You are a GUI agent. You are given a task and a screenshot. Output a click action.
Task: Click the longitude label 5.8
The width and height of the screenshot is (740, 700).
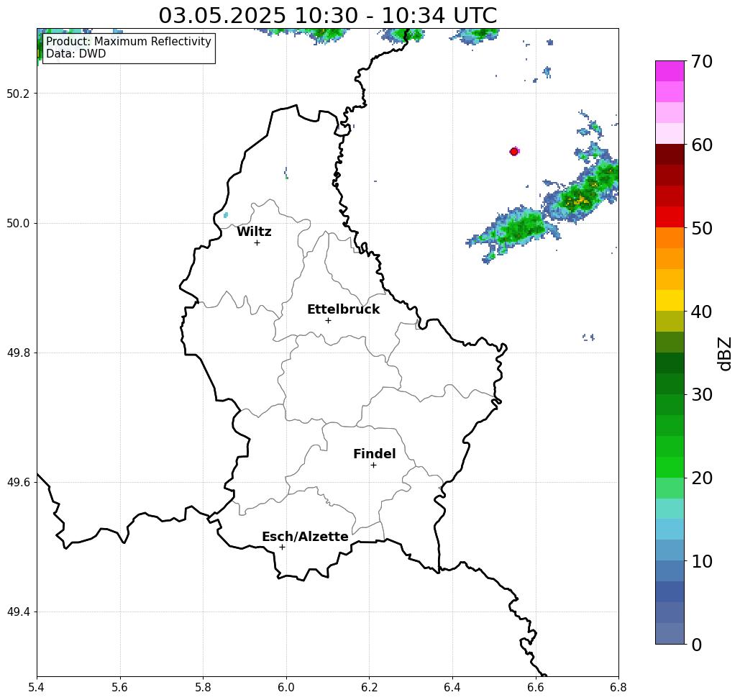point(203,687)
